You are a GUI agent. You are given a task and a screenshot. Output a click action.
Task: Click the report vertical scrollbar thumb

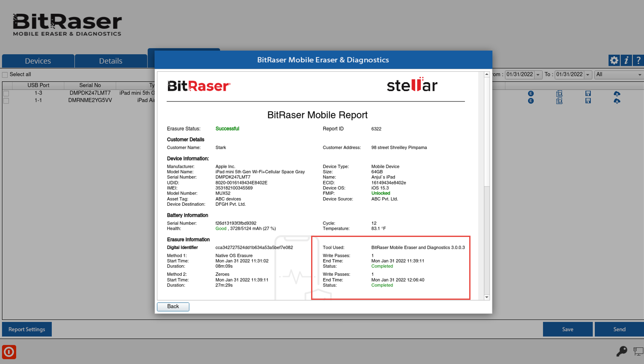tap(487, 132)
